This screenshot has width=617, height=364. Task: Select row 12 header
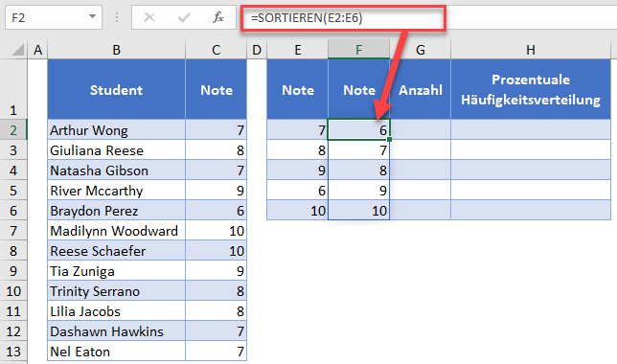(x=13, y=330)
